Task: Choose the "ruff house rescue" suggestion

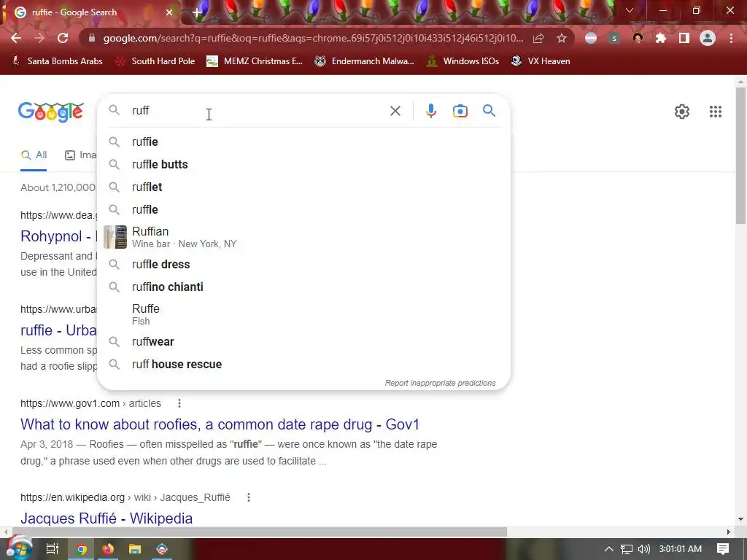Action: coord(303,365)
